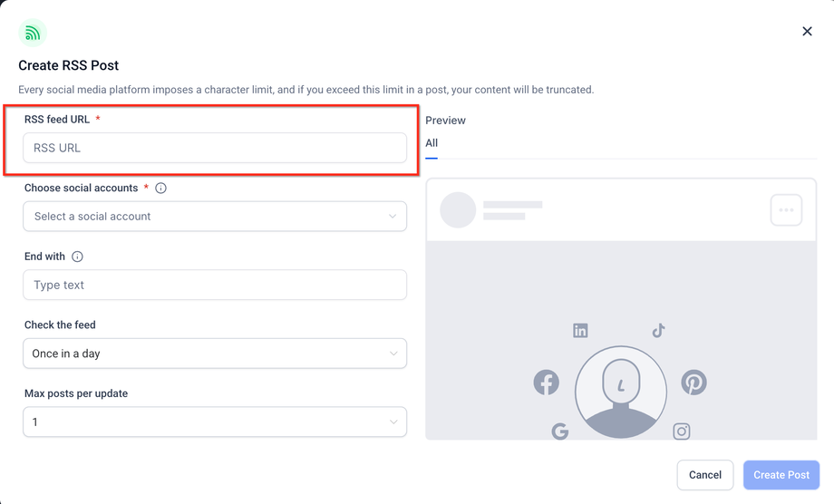This screenshot has height=504, width=834.
Task: Open the Select a social account dropdown
Action: (215, 217)
